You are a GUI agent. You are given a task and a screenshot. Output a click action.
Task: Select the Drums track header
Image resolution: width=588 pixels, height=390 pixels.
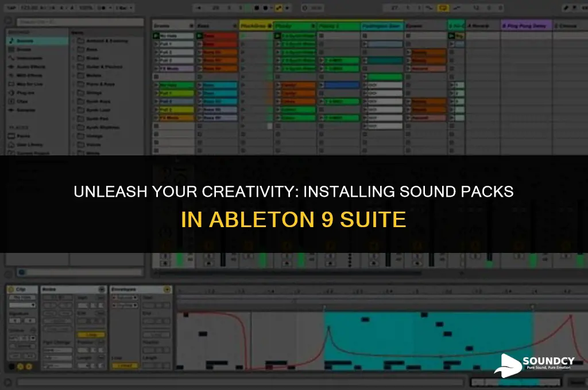click(x=173, y=25)
